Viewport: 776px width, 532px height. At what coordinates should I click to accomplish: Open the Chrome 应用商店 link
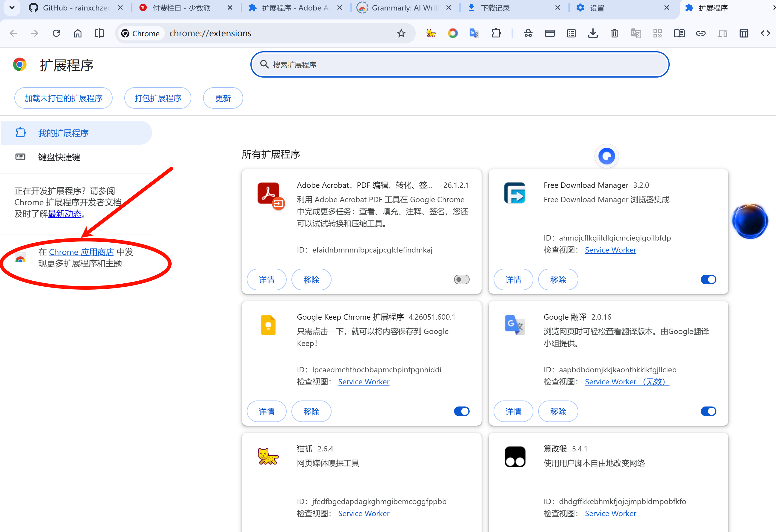point(81,252)
